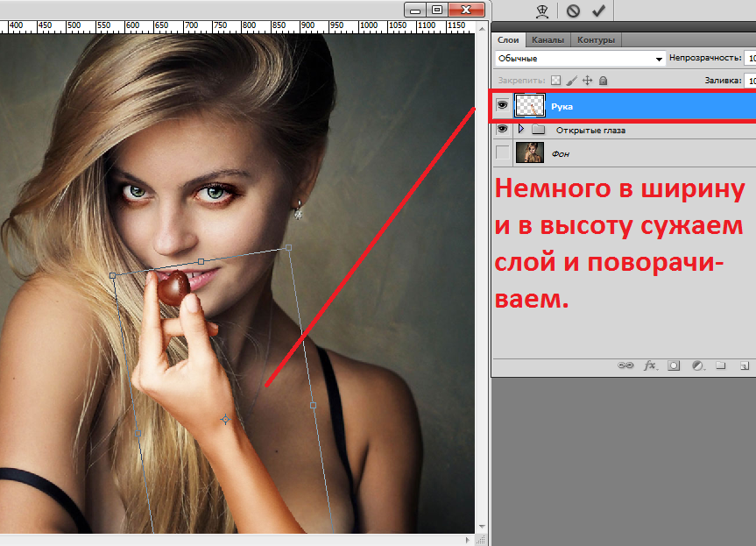
Task: Create a new layer group icon
Action: point(721,365)
